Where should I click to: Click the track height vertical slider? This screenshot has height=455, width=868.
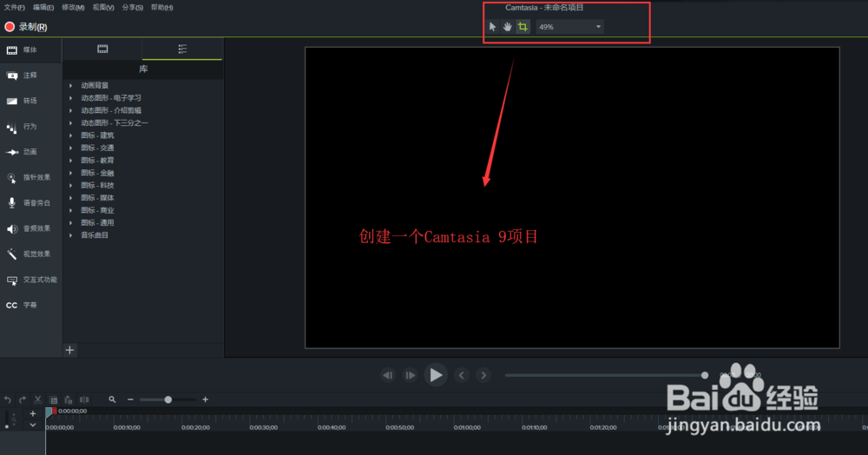7,419
